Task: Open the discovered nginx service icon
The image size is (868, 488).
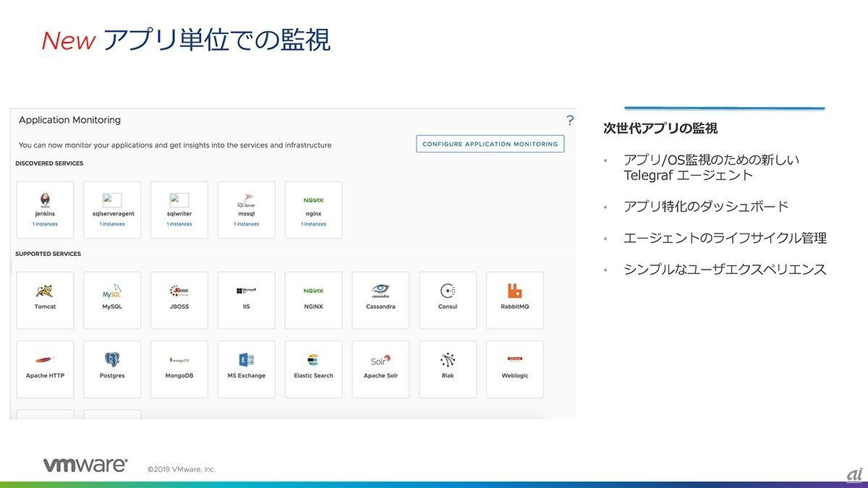Action: (x=314, y=200)
